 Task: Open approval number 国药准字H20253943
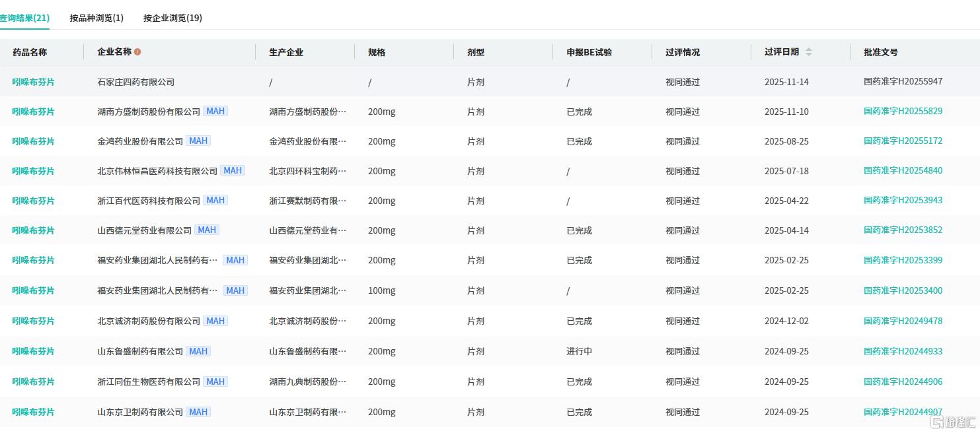pyautogui.click(x=903, y=201)
